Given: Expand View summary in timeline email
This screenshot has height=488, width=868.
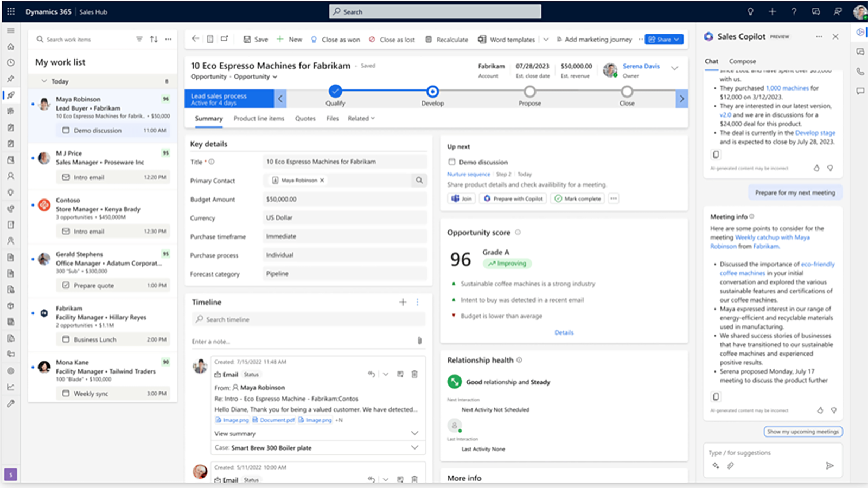Looking at the screenshot, I should point(414,433).
